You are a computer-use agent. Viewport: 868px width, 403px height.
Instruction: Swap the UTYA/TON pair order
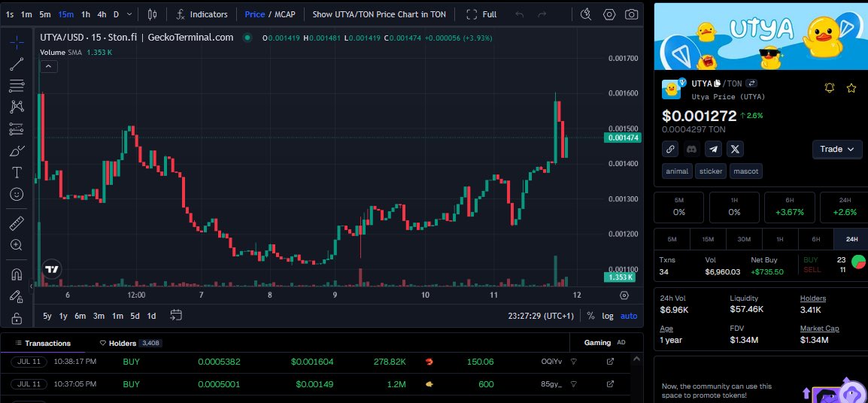pos(751,83)
